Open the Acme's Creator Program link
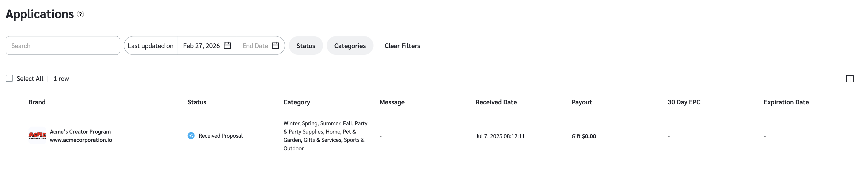 (x=80, y=132)
